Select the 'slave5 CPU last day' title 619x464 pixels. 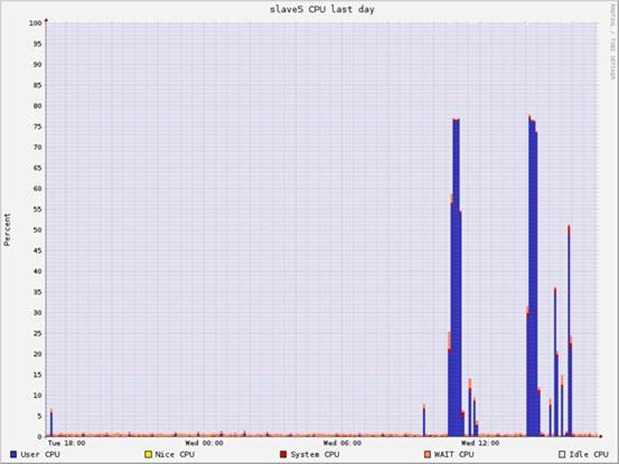[322, 9]
